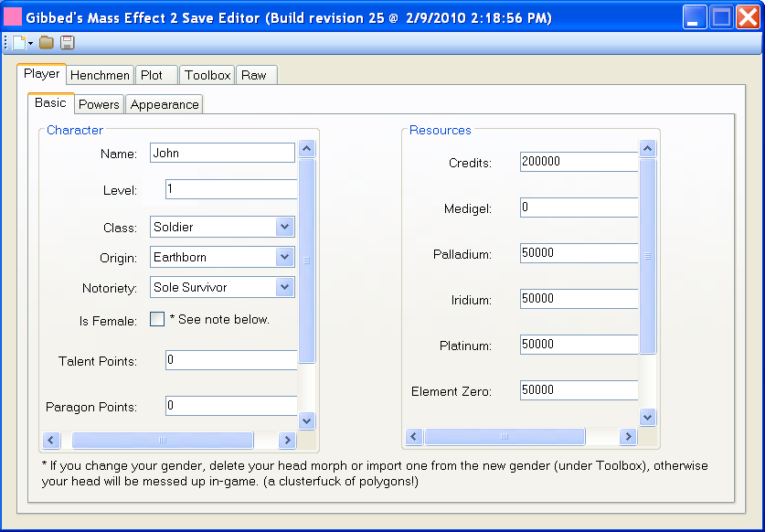Select the Basic sub-tab
Image resolution: width=765 pixels, height=532 pixels.
51,103
